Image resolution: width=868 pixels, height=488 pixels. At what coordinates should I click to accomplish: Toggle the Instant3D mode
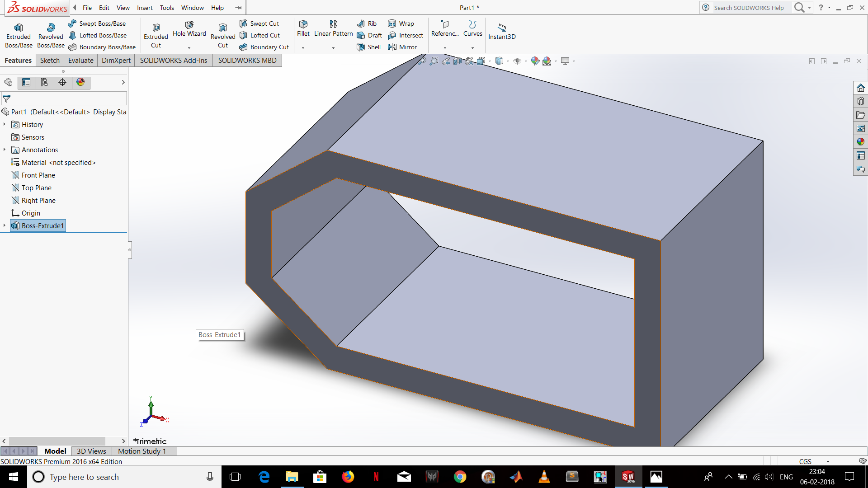(502, 31)
